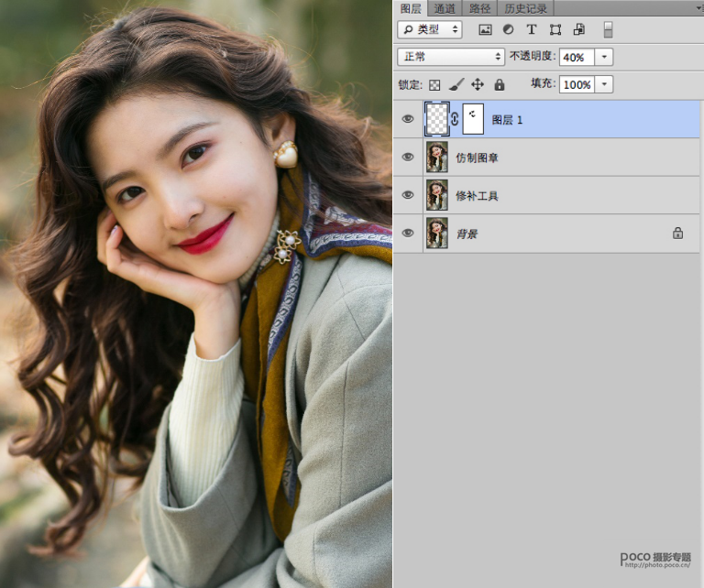Select the 背景 layer thumbnail

point(437,233)
